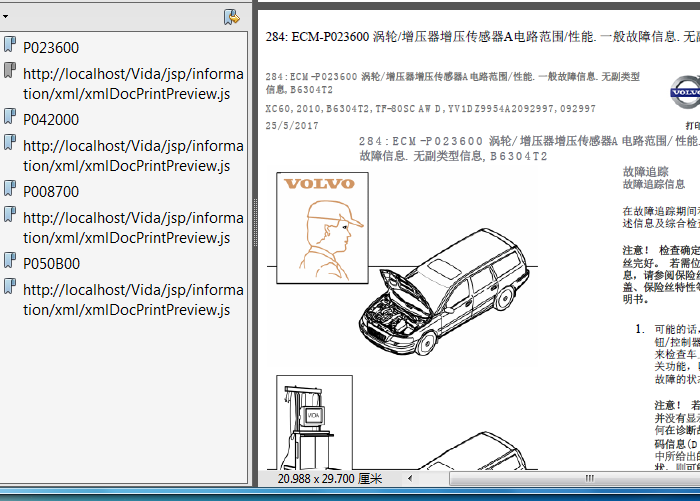Click bookmark icon beside P008700

[10, 188]
